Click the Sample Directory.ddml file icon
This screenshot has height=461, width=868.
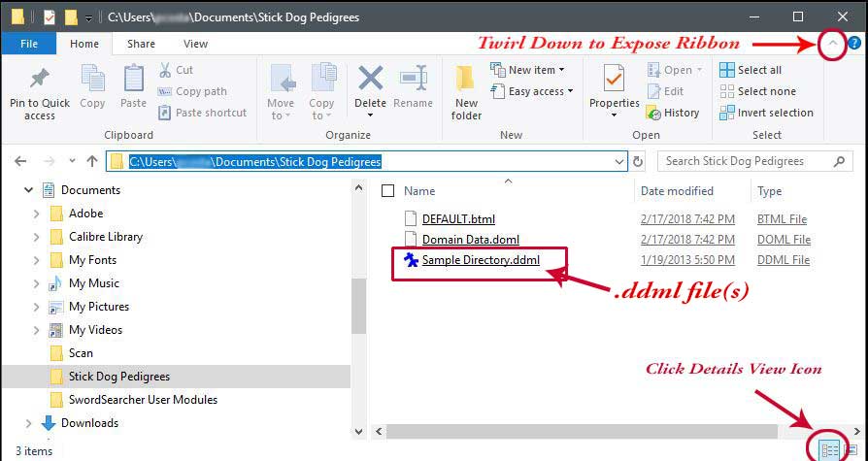point(411,259)
